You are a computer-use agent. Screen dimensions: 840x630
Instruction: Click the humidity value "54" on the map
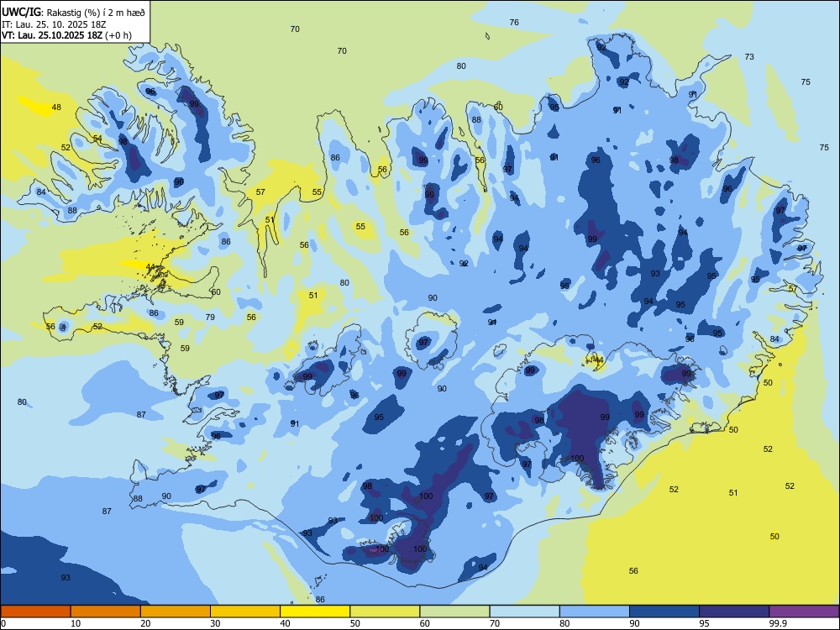pos(97,139)
